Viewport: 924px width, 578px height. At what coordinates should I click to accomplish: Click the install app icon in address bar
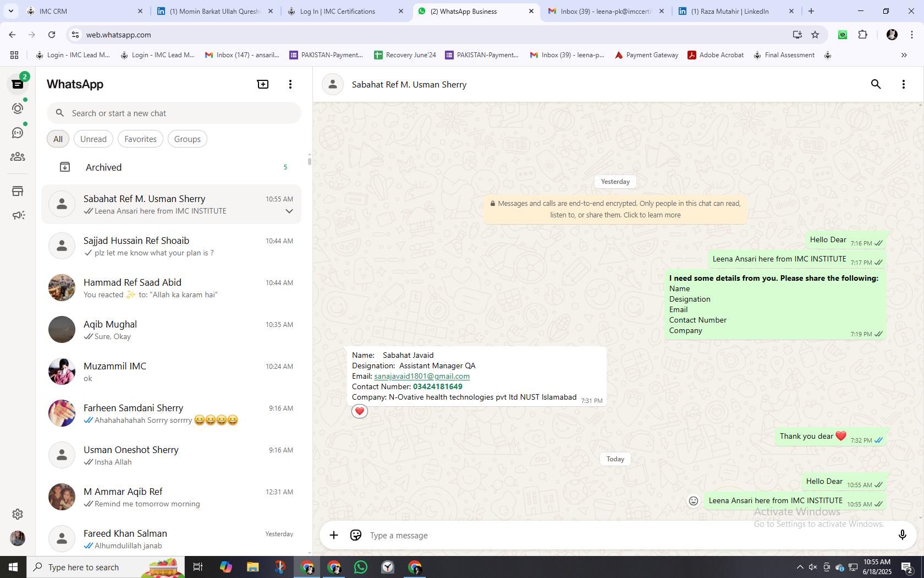[797, 35]
